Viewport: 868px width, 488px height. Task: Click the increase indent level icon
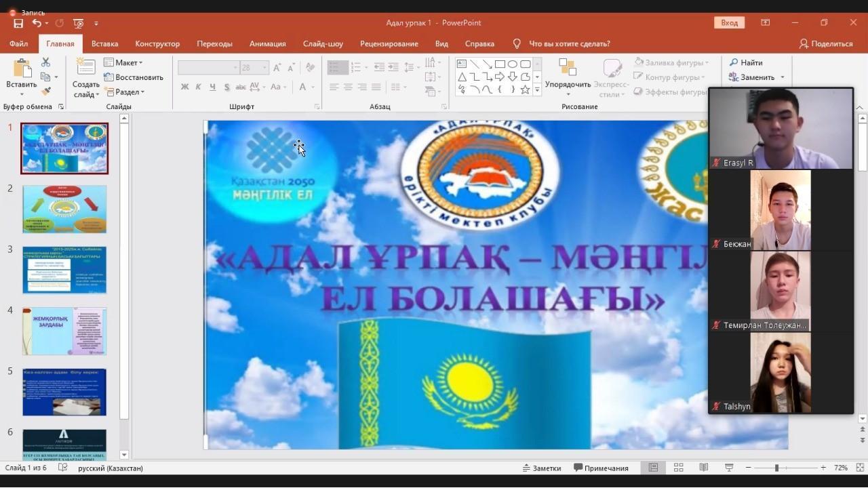pos(393,68)
